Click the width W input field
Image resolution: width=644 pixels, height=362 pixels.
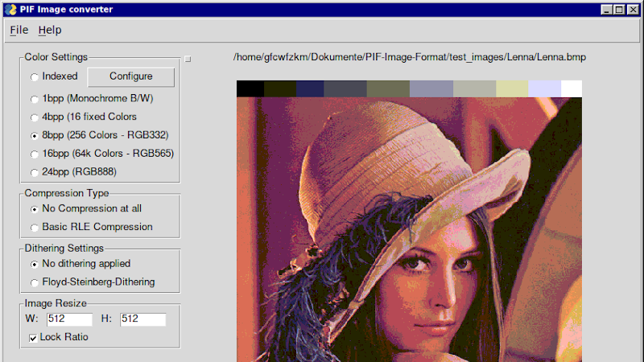tap(69, 319)
